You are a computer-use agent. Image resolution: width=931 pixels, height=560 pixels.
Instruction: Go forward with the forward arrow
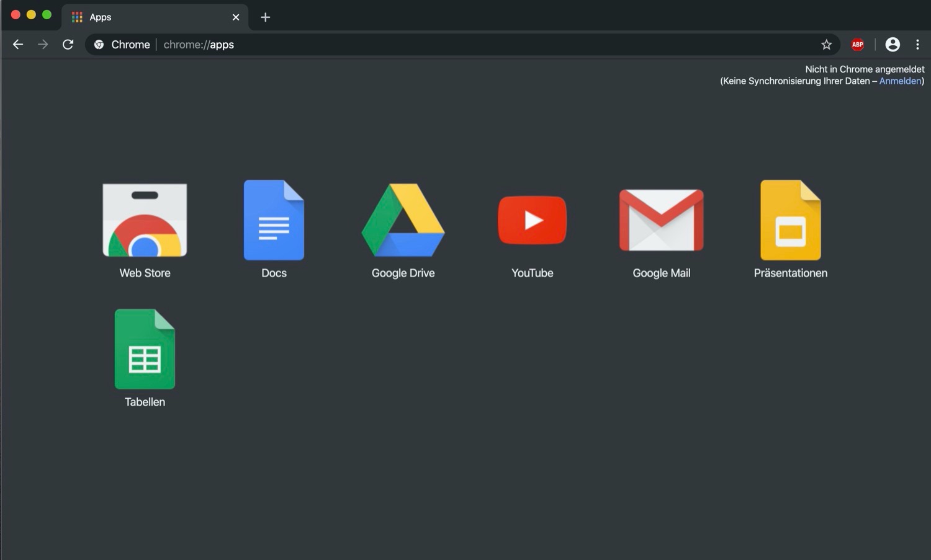click(43, 45)
